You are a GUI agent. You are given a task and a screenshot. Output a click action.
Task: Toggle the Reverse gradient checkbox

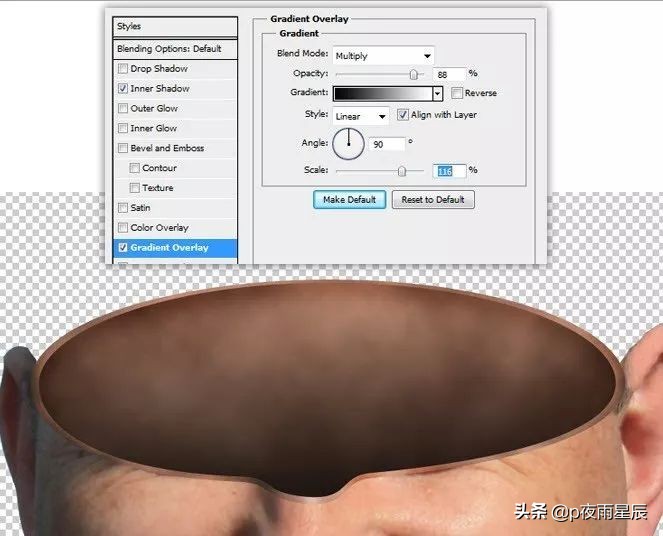coord(457,93)
